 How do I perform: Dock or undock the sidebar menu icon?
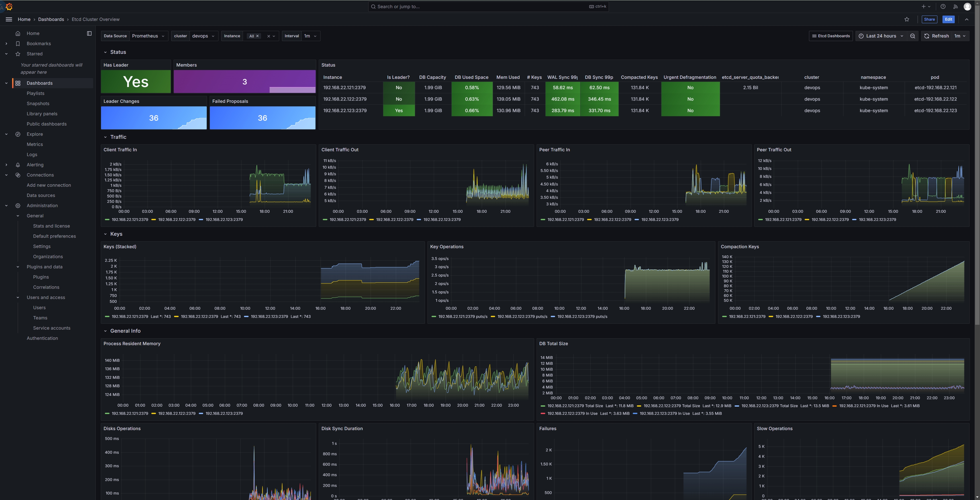click(89, 33)
